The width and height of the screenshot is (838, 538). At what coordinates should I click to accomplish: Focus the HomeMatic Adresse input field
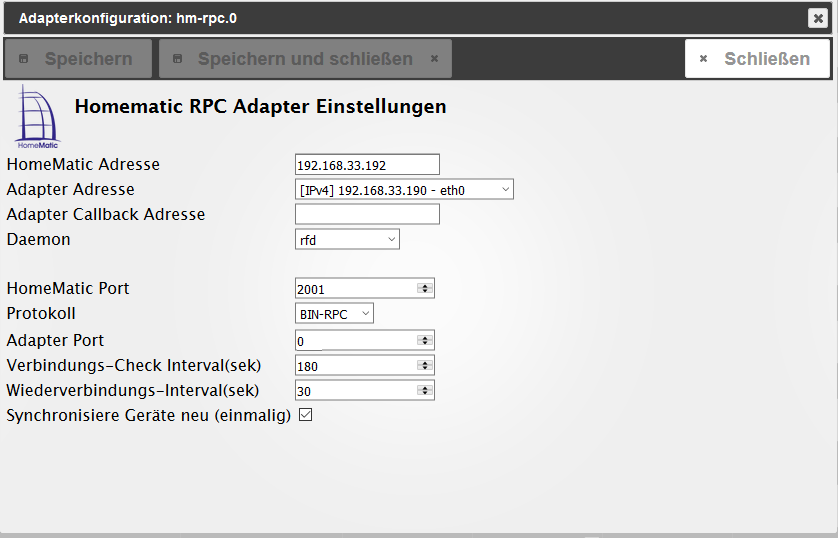367,164
